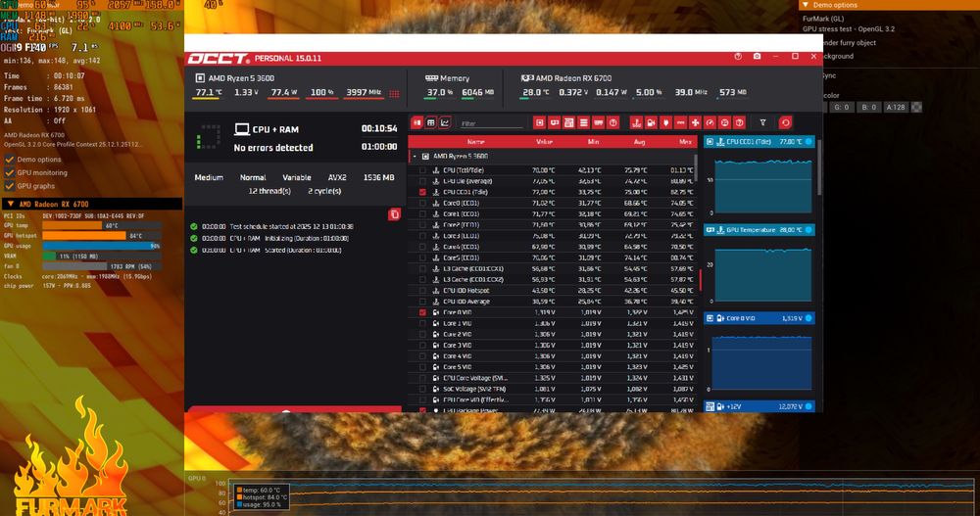The width and height of the screenshot is (980, 516).
Task: Click blue dot on GPU Temperature graph
Action: pos(808,230)
